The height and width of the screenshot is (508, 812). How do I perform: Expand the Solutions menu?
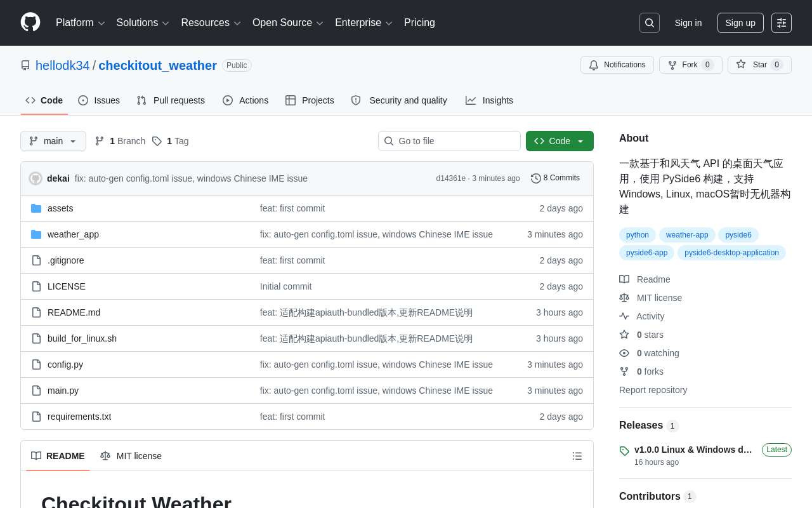click(143, 23)
